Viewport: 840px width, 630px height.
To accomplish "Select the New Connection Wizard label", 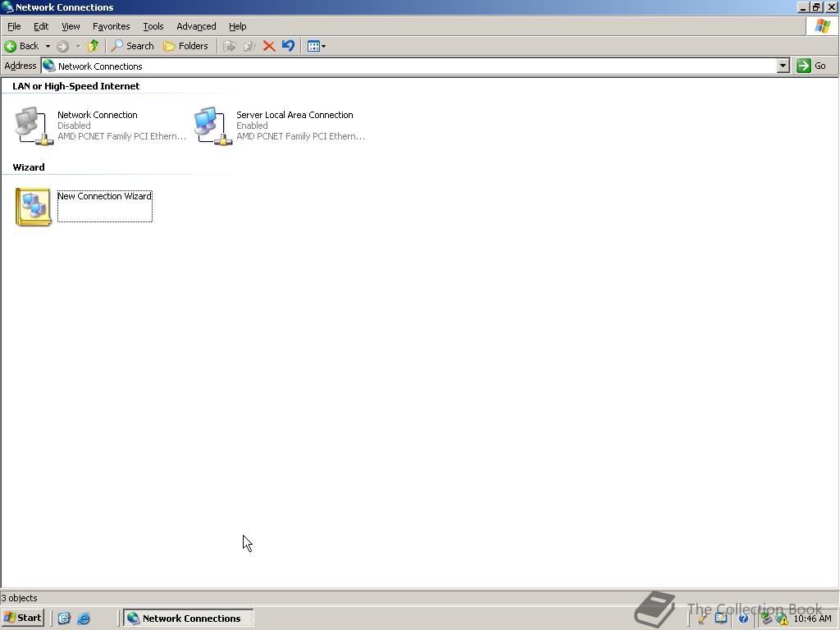I will [x=104, y=196].
